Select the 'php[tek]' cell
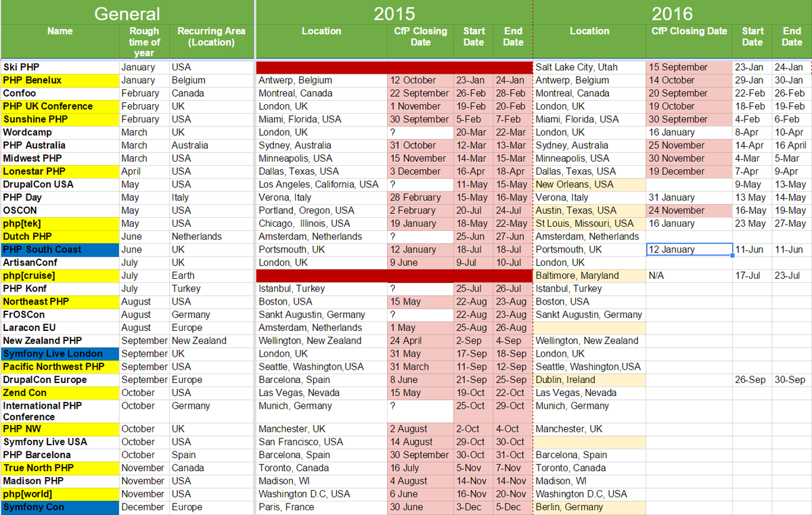This screenshot has height=515, width=812. [x=60, y=223]
